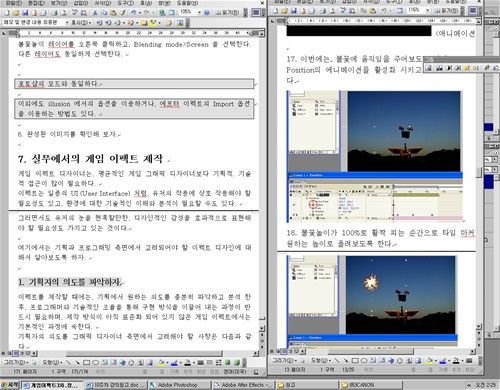Screen dimensions: 500x390
Task: Click Print icon in left Word toolbar
Action: point(54,13)
